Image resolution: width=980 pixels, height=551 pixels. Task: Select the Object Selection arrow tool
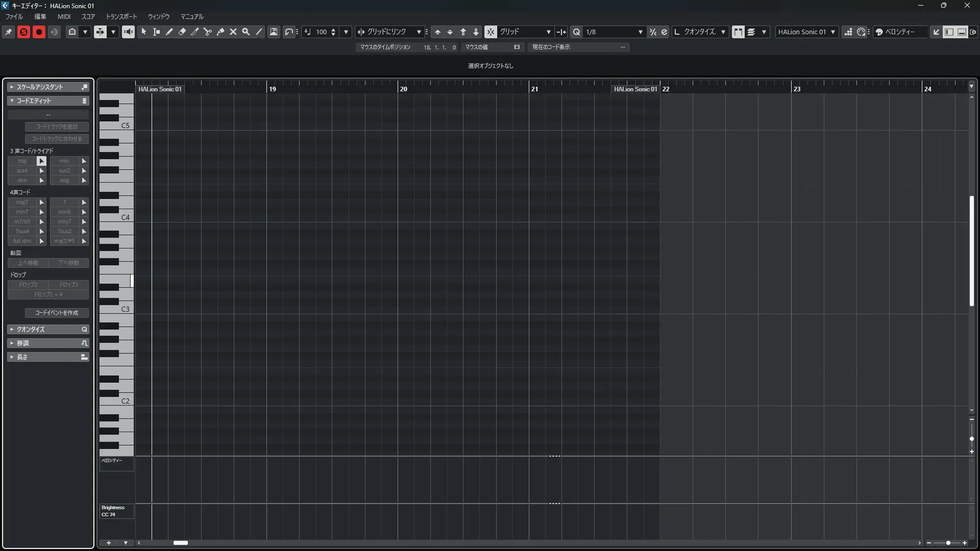pos(144,32)
